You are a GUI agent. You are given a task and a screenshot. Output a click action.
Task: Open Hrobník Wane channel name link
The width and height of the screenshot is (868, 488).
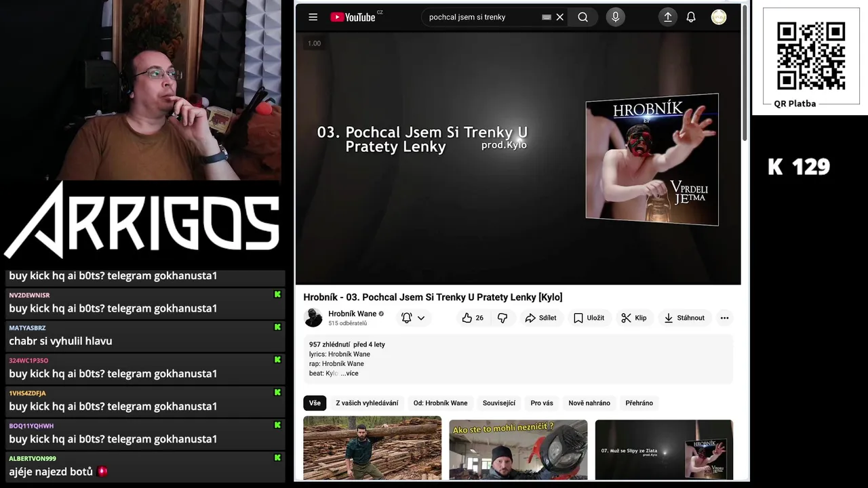click(353, 314)
